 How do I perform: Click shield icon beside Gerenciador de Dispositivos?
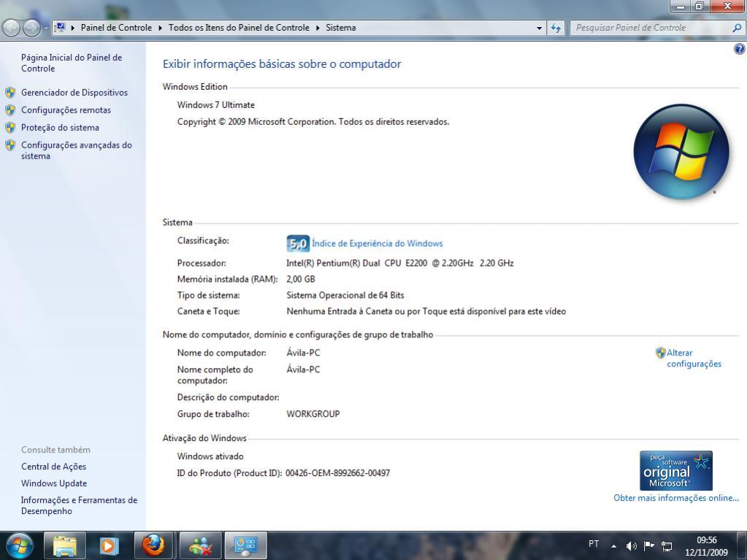point(10,93)
